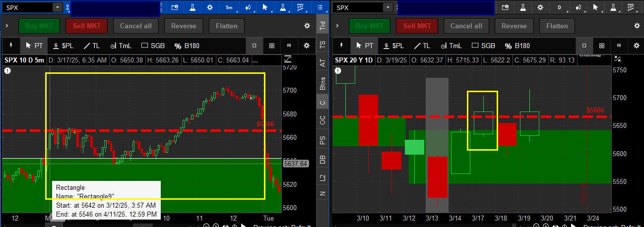Image resolution: width=644 pixels, height=227 pixels.
Task: Open the SPX symbol dropdown in left chart
Action: tap(58, 7)
